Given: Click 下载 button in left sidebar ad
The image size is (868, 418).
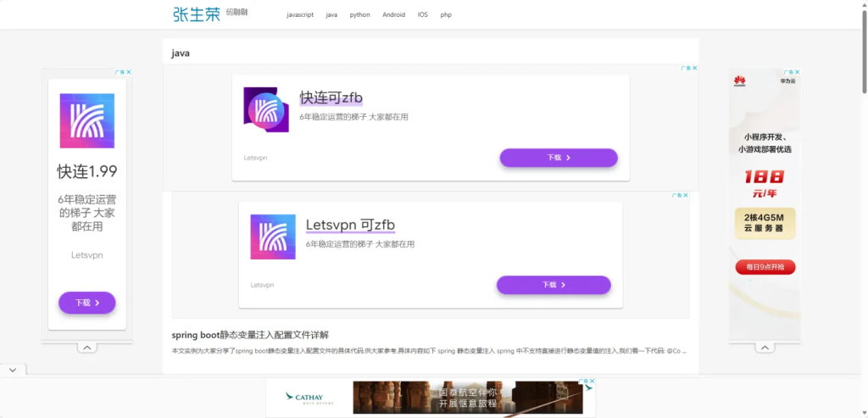Looking at the screenshot, I should click(x=87, y=303).
